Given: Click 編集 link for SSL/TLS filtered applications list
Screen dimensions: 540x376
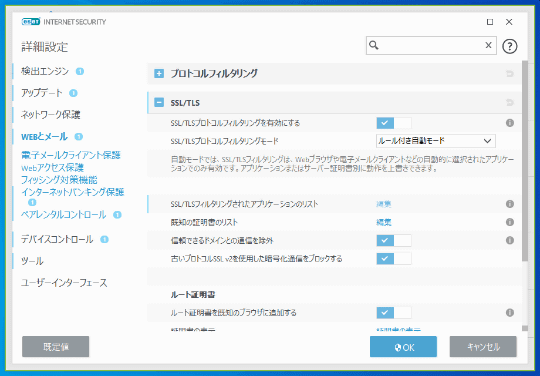Looking at the screenshot, I should pos(384,204).
